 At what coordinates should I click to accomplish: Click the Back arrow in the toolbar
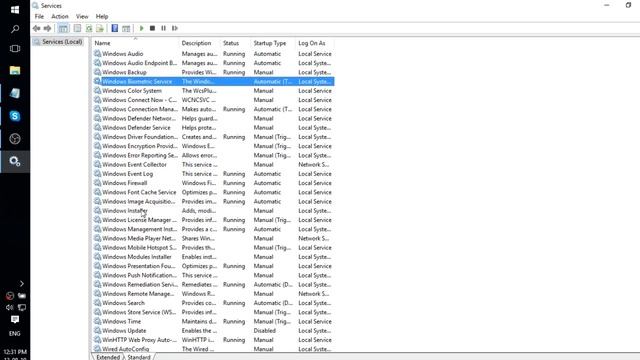click(x=37, y=28)
